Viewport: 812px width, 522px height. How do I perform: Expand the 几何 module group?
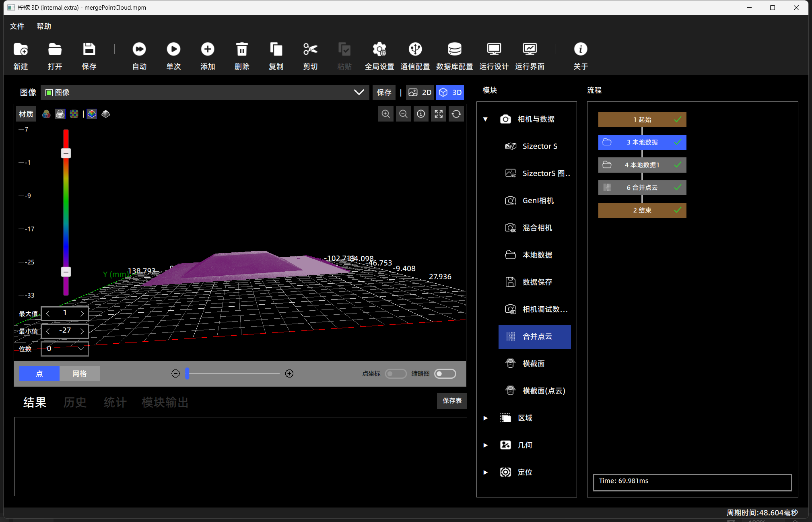click(x=486, y=445)
